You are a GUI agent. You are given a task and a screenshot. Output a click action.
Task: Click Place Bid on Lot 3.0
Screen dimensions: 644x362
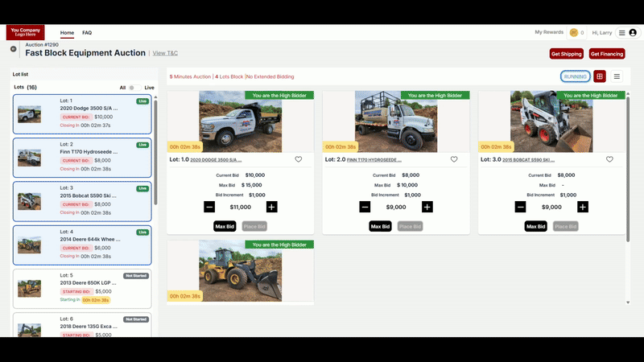(566, 226)
